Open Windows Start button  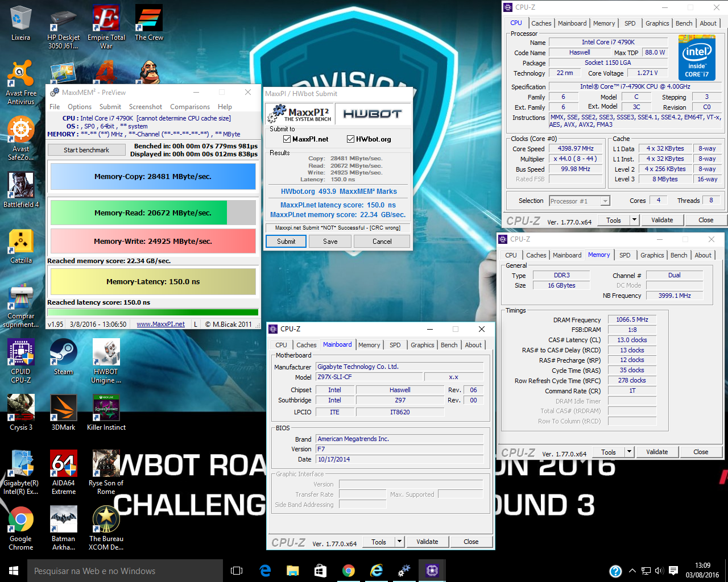[x=14, y=571]
